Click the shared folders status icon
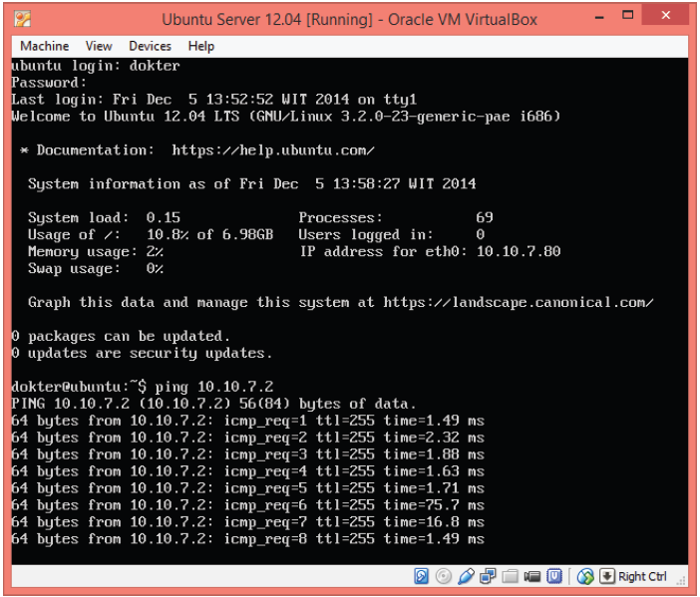Viewport: 700px width, 597px height. [510, 576]
